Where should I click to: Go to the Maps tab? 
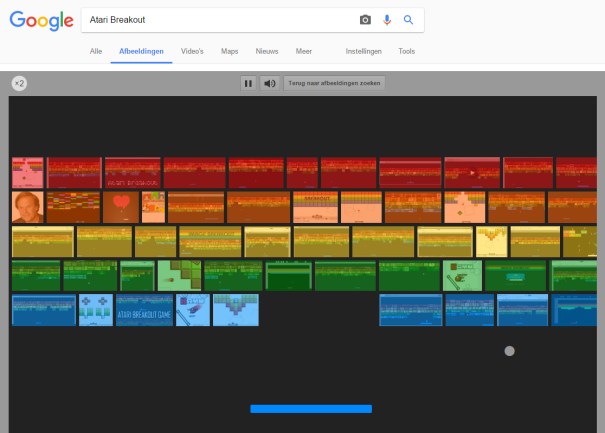point(230,51)
